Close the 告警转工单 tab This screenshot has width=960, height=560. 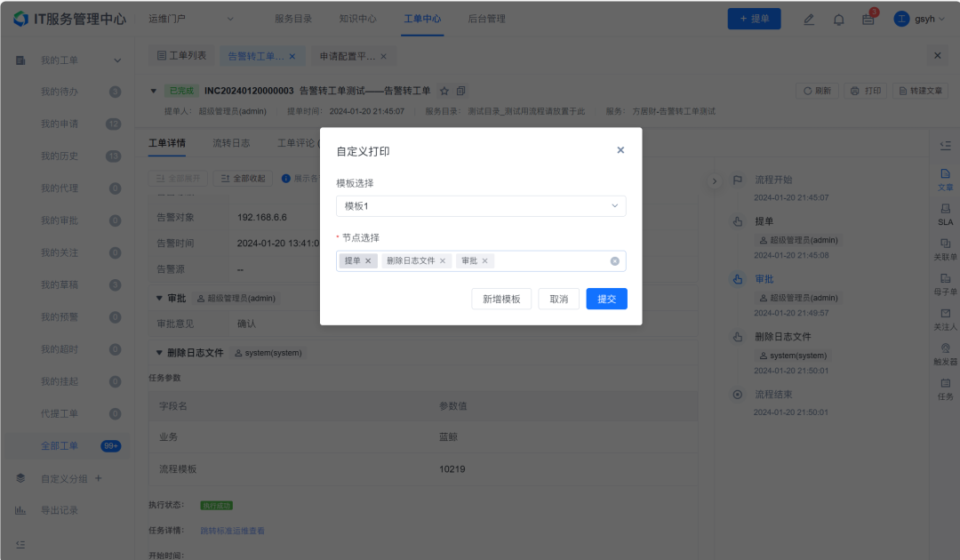click(292, 56)
